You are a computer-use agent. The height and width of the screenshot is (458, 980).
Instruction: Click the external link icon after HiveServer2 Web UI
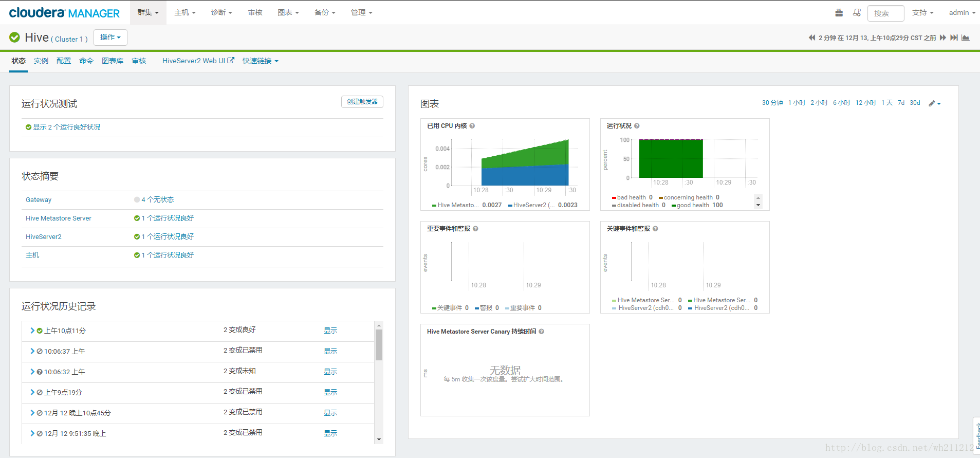tap(231, 60)
